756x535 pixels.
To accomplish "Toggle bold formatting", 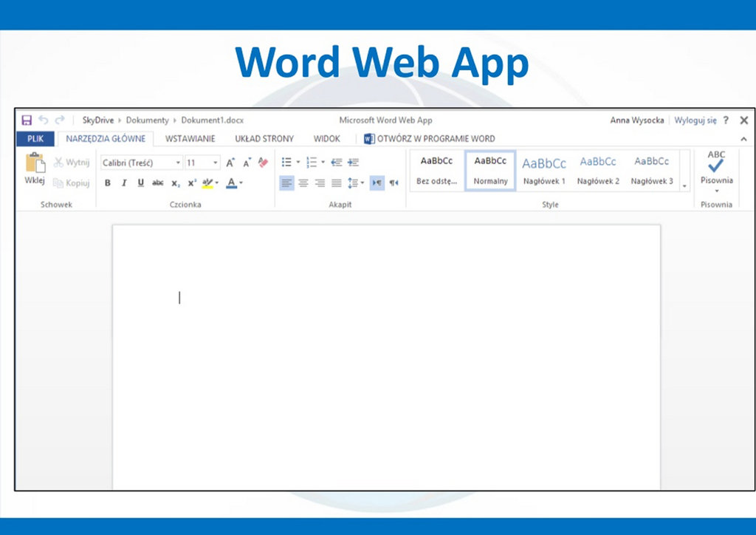I will click(108, 183).
